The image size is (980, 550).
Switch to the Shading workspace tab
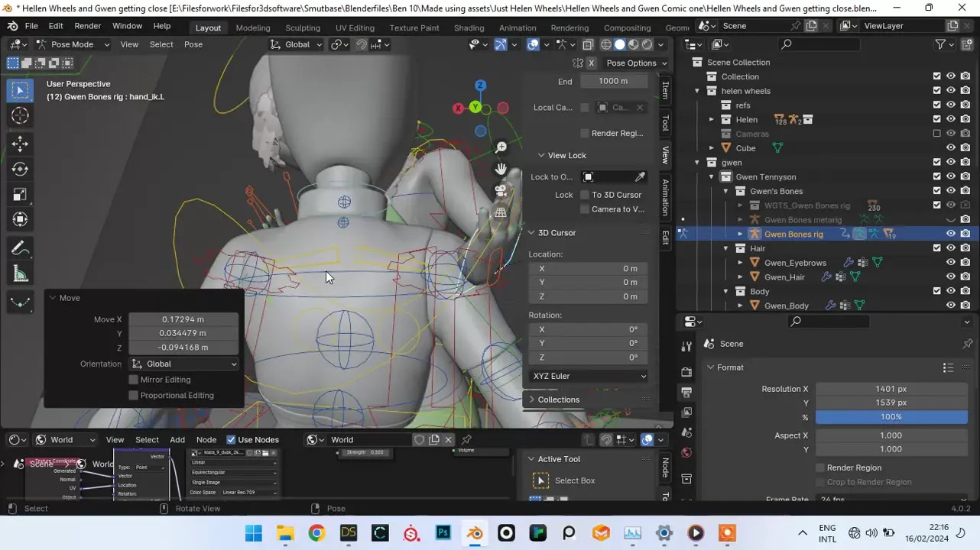[469, 27]
